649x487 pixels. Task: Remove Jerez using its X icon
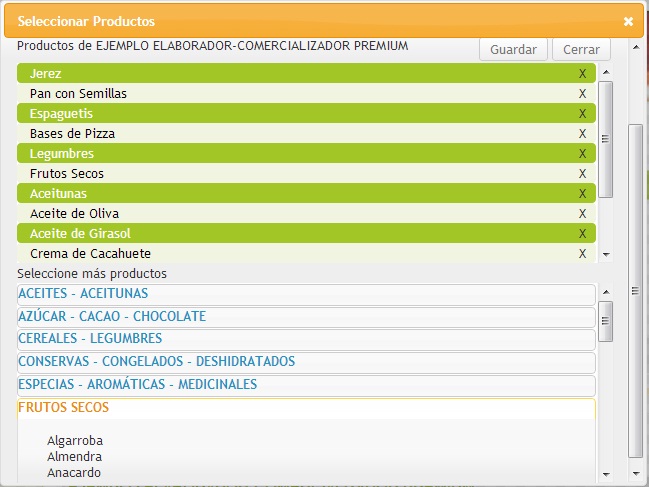pyautogui.click(x=582, y=74)
